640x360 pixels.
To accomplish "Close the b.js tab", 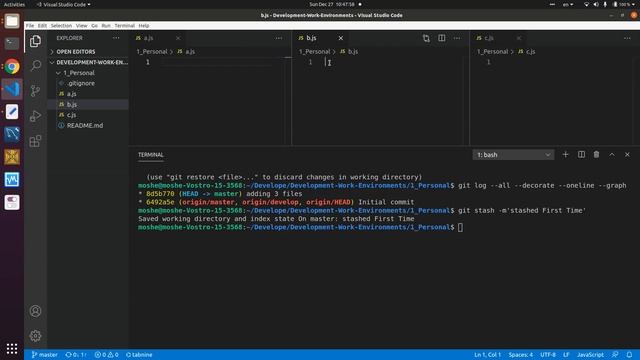I will pyautogui.click(x=340, y=38).
